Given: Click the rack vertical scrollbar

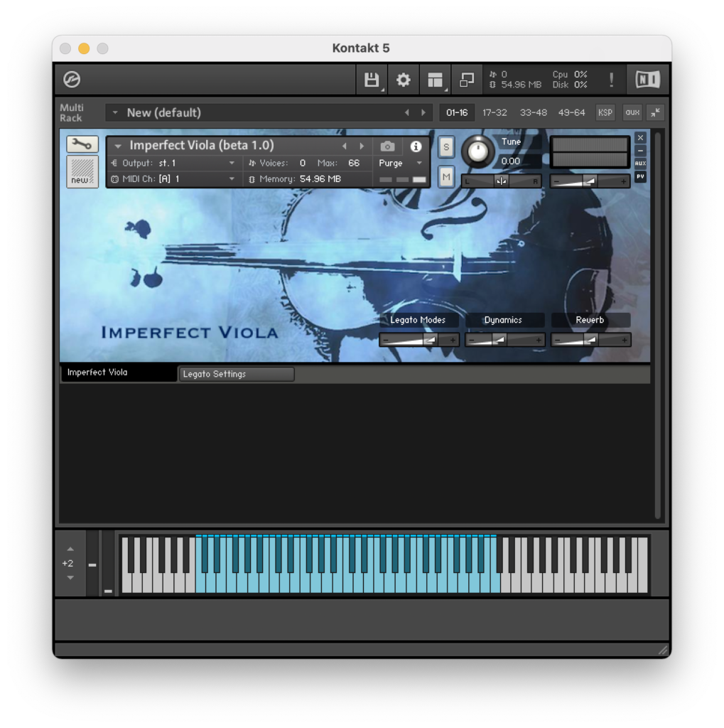Looking at the screenshot, I should [x=657, y=325].
